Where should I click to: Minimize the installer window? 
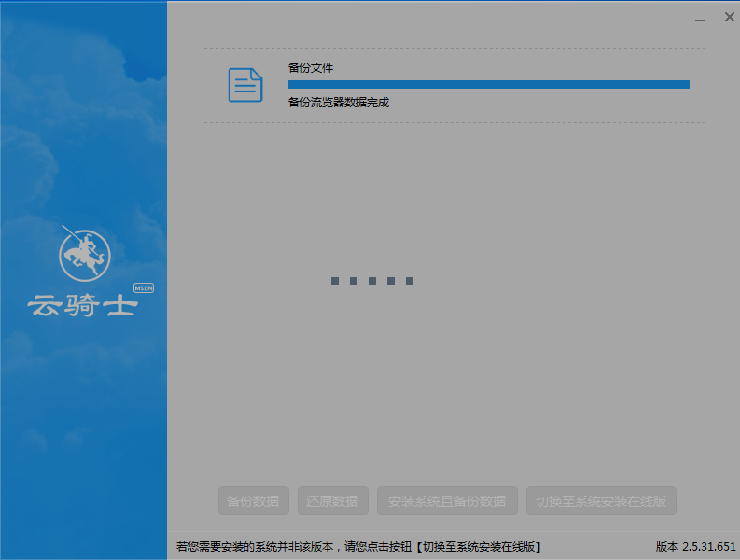coord(700,20)
